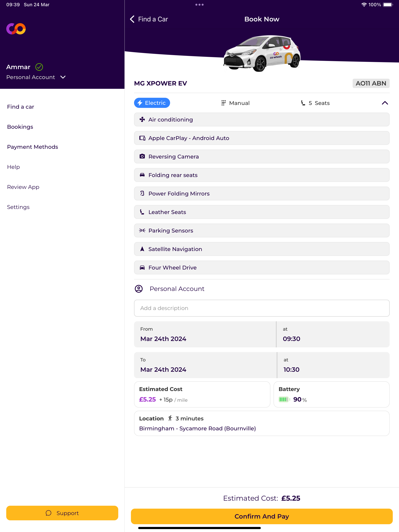Tap the three dots multitasking indicator
This screenshot has width=399, height=532.
tap(199, 4)
